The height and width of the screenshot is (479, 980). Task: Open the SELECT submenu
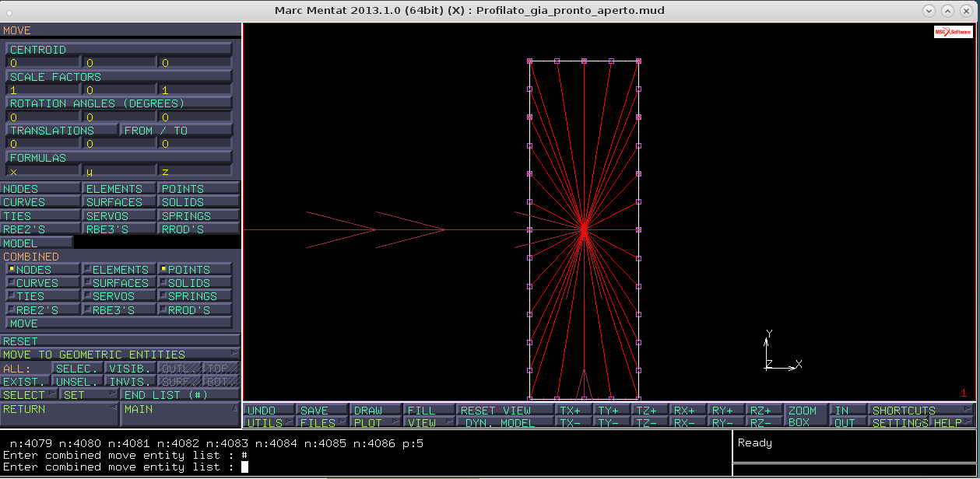click(30, 395)
